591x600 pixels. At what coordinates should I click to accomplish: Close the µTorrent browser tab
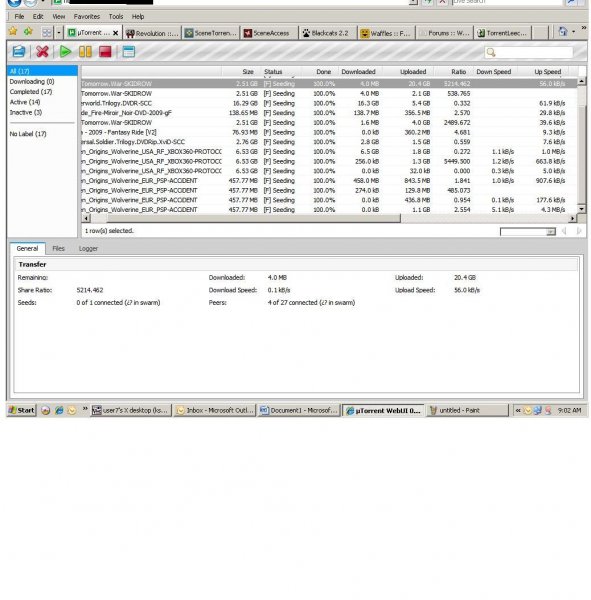coord(115,33)
